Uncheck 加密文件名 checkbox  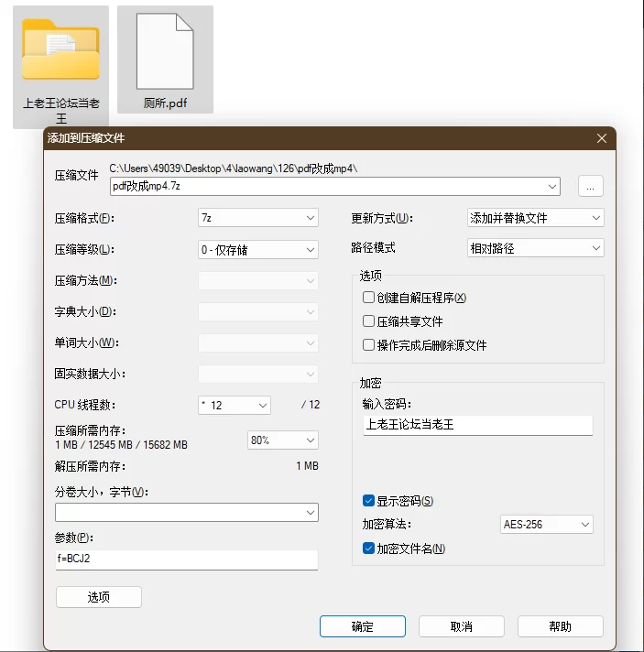368,549
